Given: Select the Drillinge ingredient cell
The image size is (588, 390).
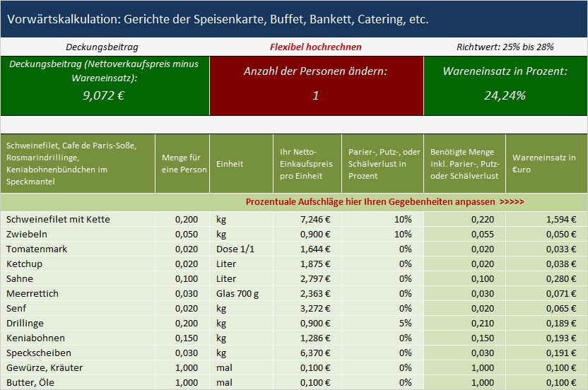Looking at the screenshot, I should pos(78,324).
